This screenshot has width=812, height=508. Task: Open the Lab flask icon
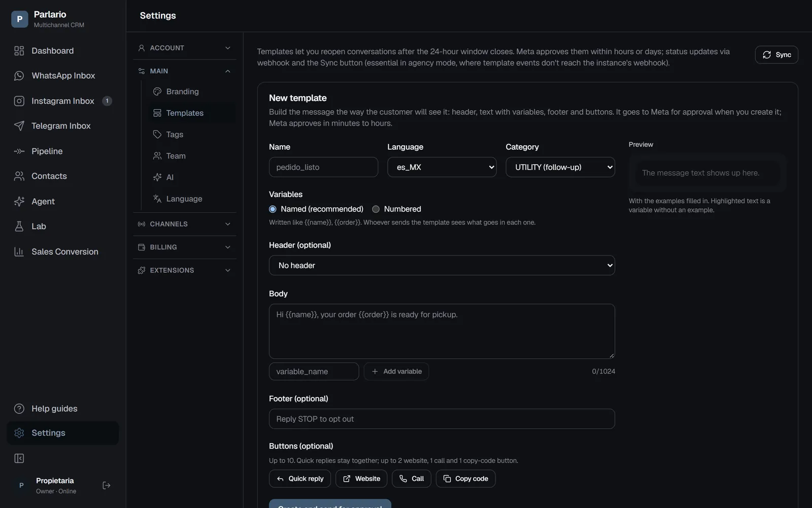click(19, 227)
